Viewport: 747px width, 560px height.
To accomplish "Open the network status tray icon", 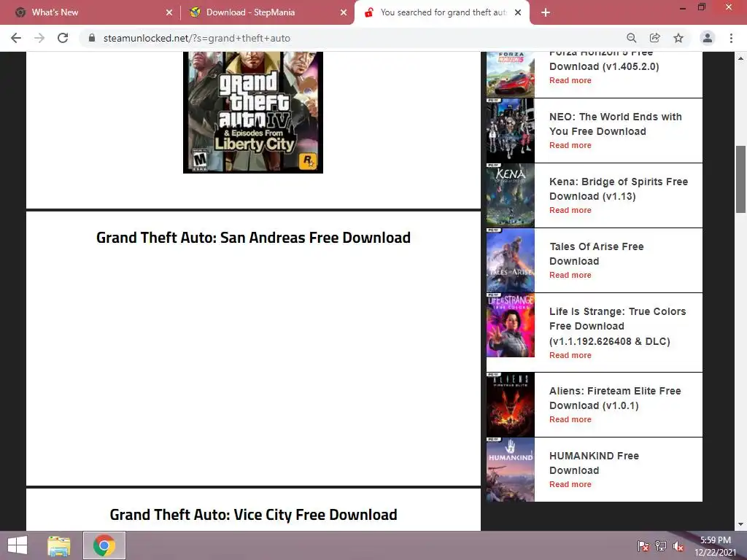I will pyautogui.click(x=661, y=546).
